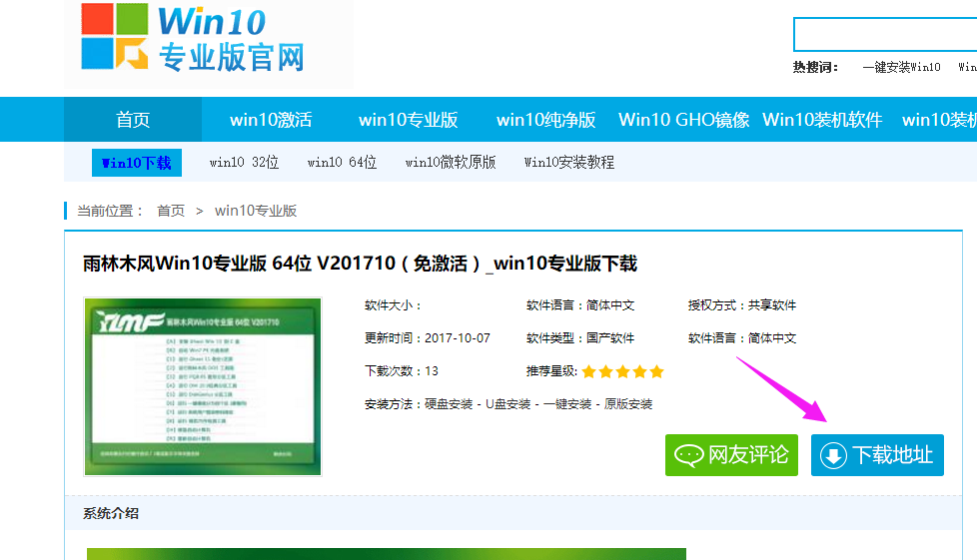Open Win10装机软件 in the navigation bar
The height and width of the screenshot is (560, 977).
click(822, 120)
